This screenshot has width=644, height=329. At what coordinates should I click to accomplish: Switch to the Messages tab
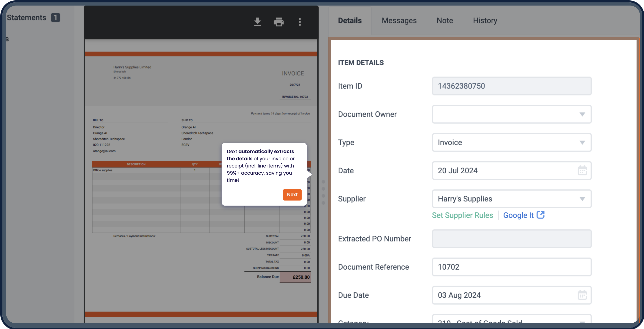399,20
